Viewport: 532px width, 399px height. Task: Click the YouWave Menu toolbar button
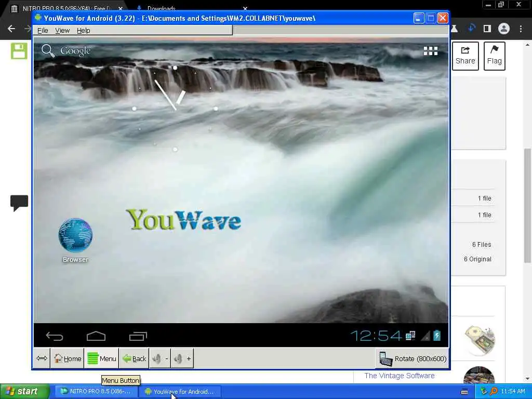(101, 358)
